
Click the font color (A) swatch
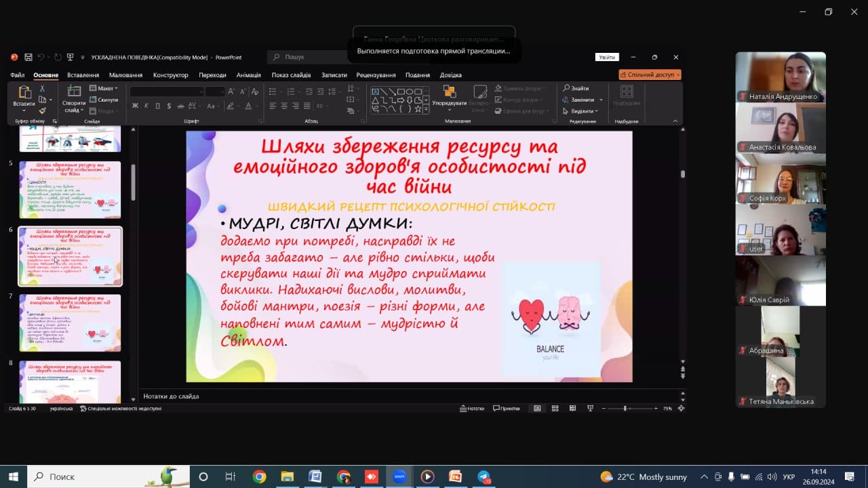[x=249, y=106]
